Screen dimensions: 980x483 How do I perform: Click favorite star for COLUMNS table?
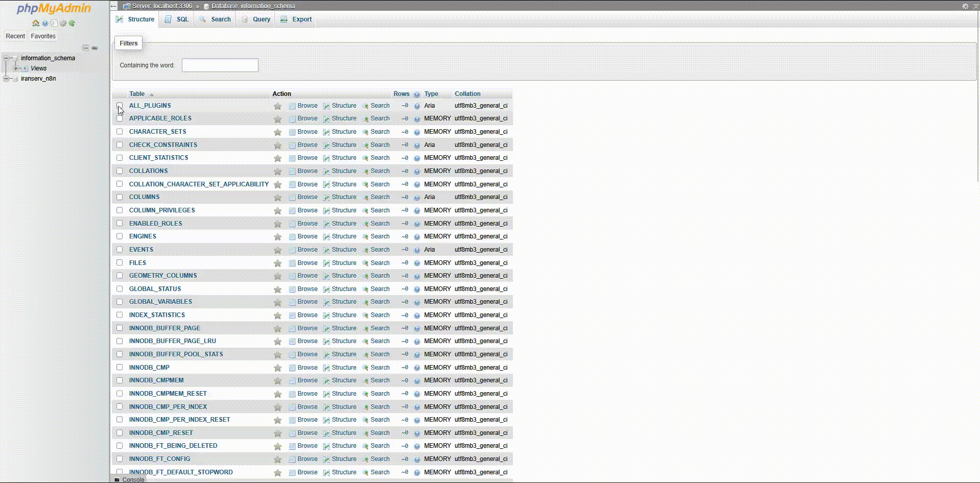(277, 198)
